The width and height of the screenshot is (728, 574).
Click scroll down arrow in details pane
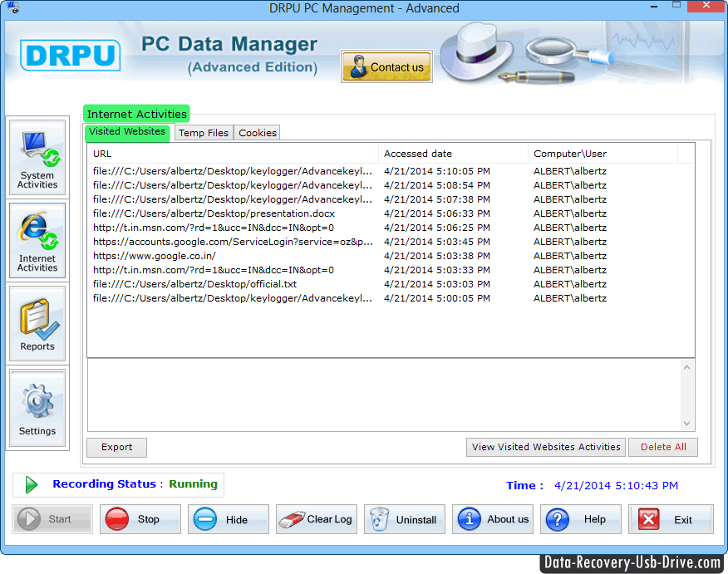686,424
